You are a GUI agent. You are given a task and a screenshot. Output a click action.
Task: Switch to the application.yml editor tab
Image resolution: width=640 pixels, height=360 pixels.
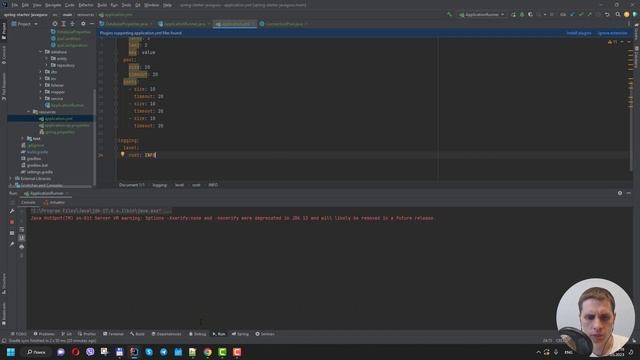click(x=235, y=24)
